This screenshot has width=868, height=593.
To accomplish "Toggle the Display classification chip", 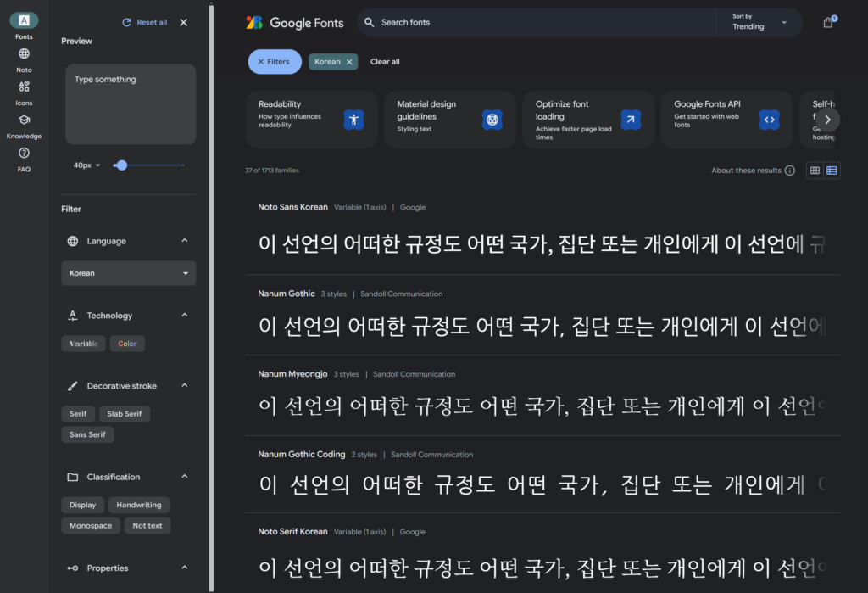I will tap(82, 505).
